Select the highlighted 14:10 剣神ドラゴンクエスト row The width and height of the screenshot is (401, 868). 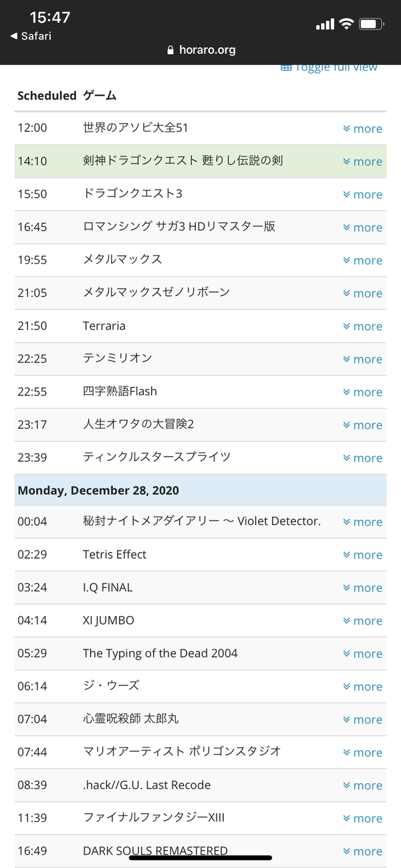click(x=200, y=161)
